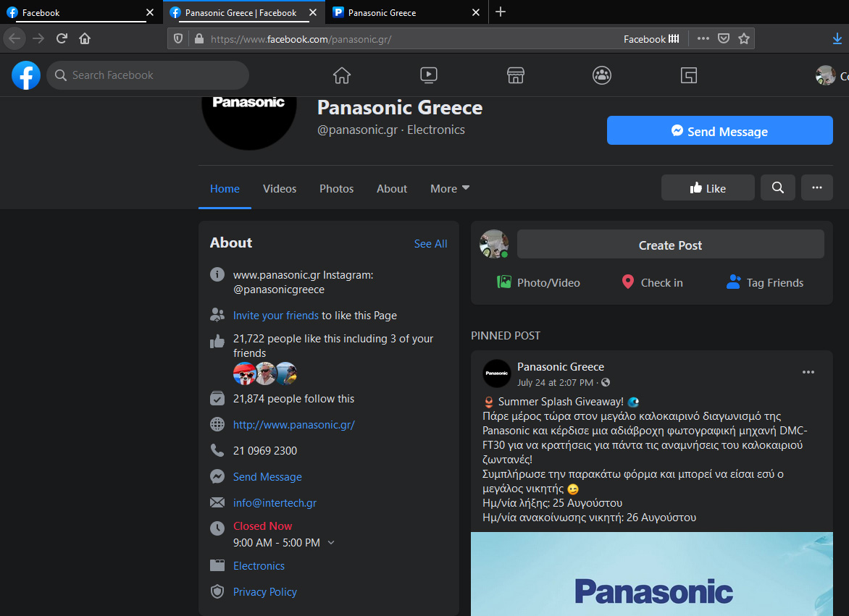This screenshot has width=849, height=616.
Task: Click See All in About section
Action: click(x=430, y=244)
